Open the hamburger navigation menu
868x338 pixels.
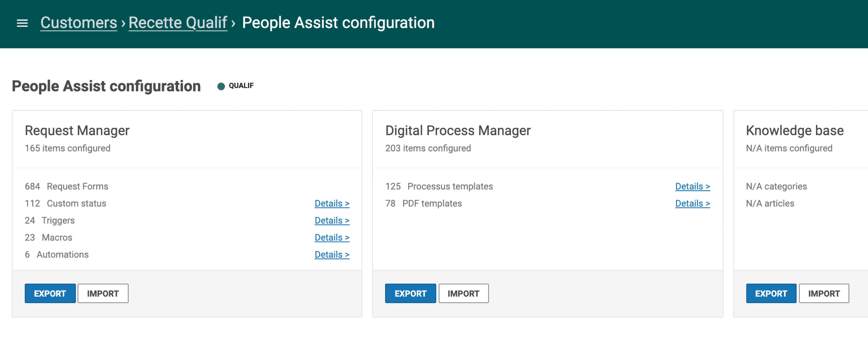[22, 23]
